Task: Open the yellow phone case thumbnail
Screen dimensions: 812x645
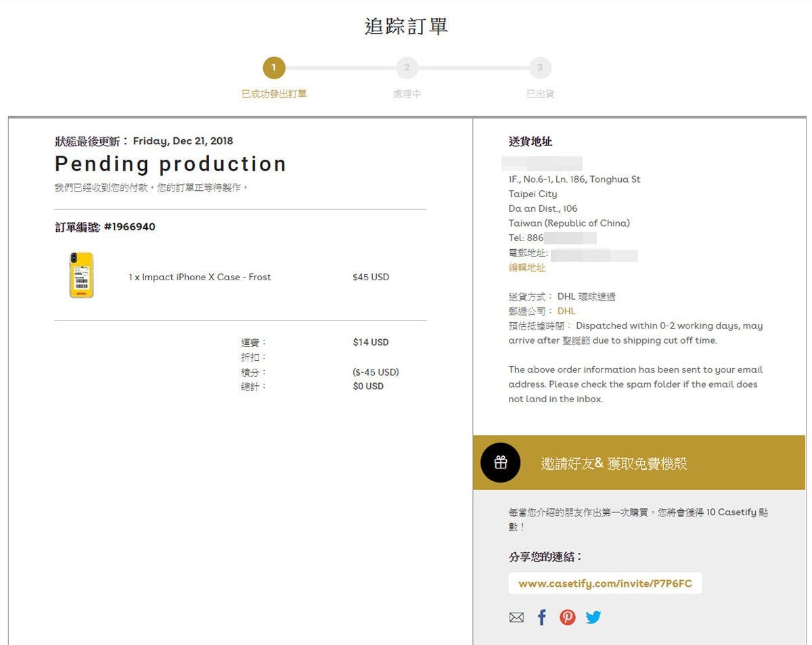Action: (x=82, y=275)
